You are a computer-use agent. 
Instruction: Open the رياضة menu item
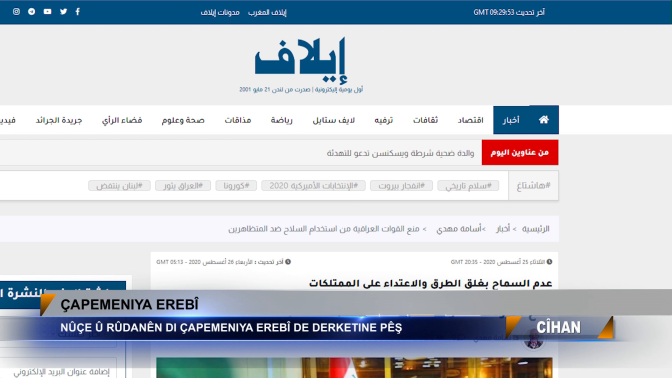click(x=282, y=120)
